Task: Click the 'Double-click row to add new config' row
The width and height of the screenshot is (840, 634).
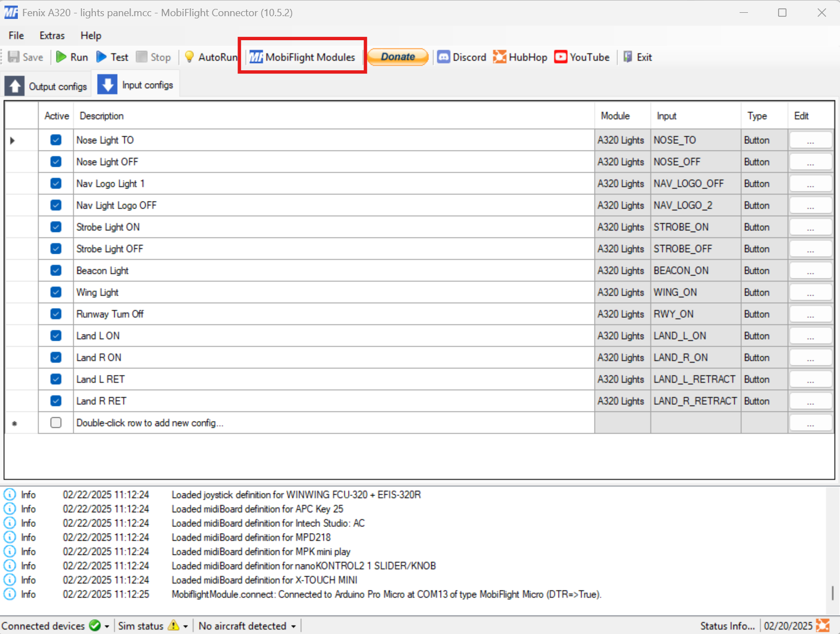Action: (334, 423)
